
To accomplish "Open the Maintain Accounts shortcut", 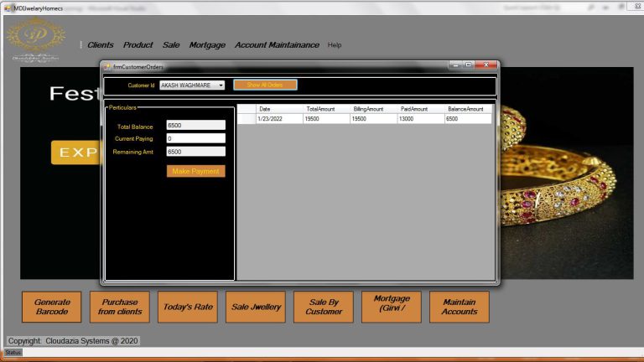I will coord(459,307).
